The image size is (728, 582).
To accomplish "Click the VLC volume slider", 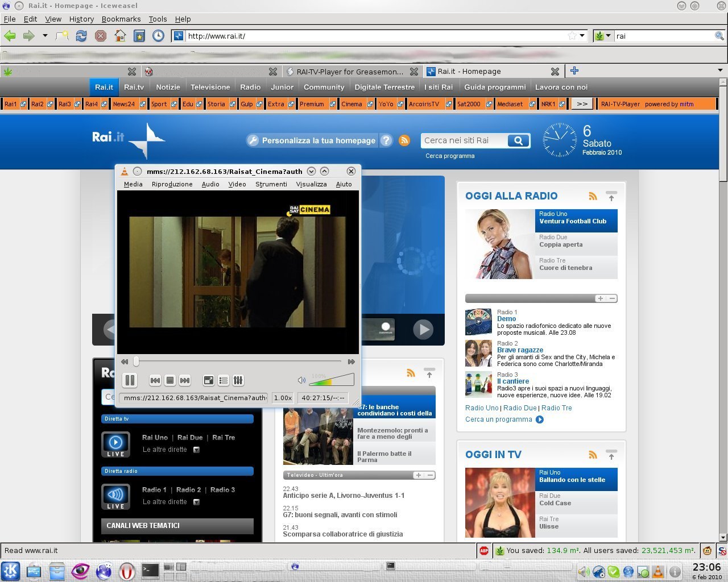I will coord(333,380).
